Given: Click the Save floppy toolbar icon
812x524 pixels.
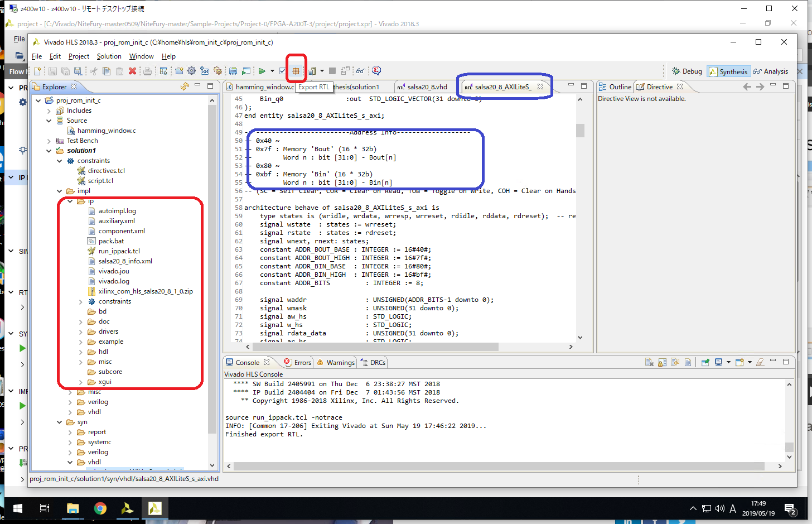Looking at the screenshot, I should pos(52,71).
